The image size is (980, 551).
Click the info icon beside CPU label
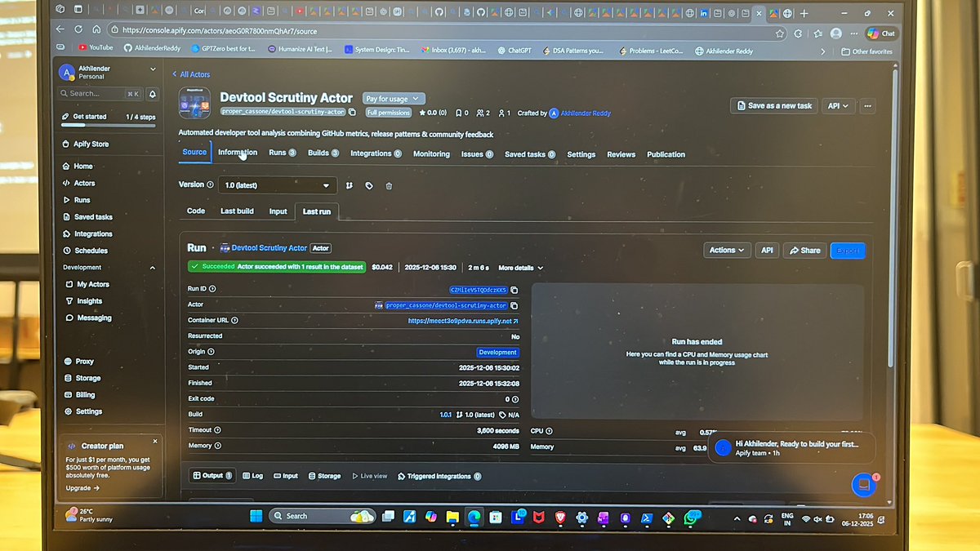click(x=549, y=430)
